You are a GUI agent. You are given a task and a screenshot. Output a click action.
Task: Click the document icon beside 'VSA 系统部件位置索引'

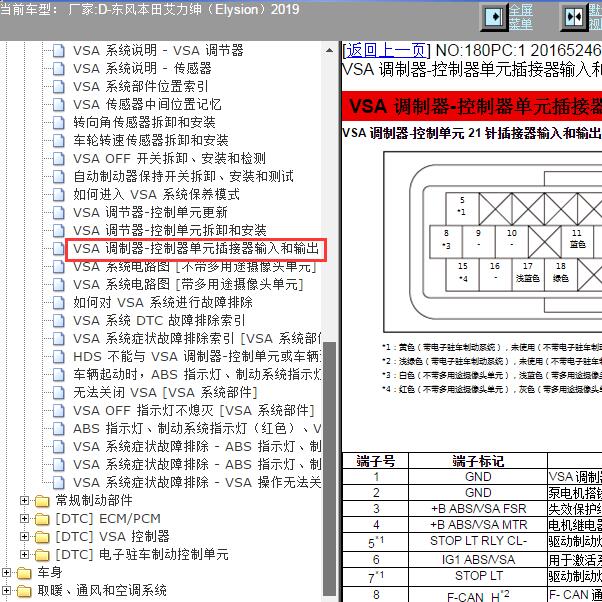click(58, 86)
